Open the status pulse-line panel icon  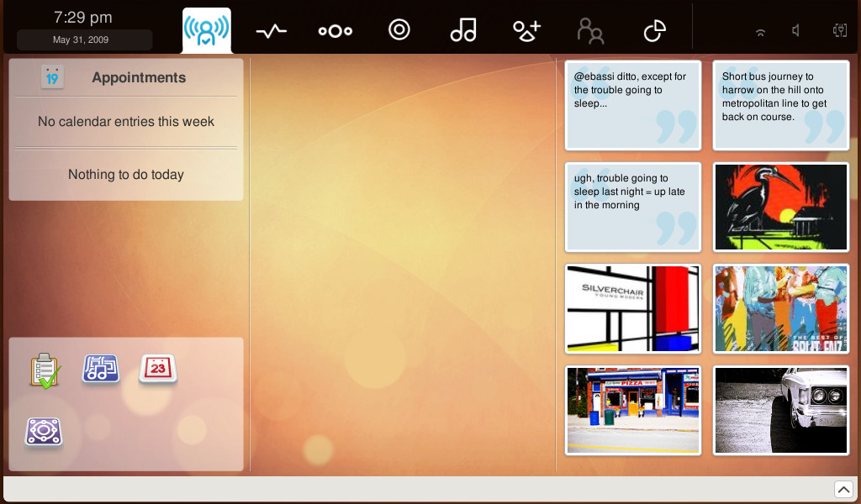[x=272, y=31]
